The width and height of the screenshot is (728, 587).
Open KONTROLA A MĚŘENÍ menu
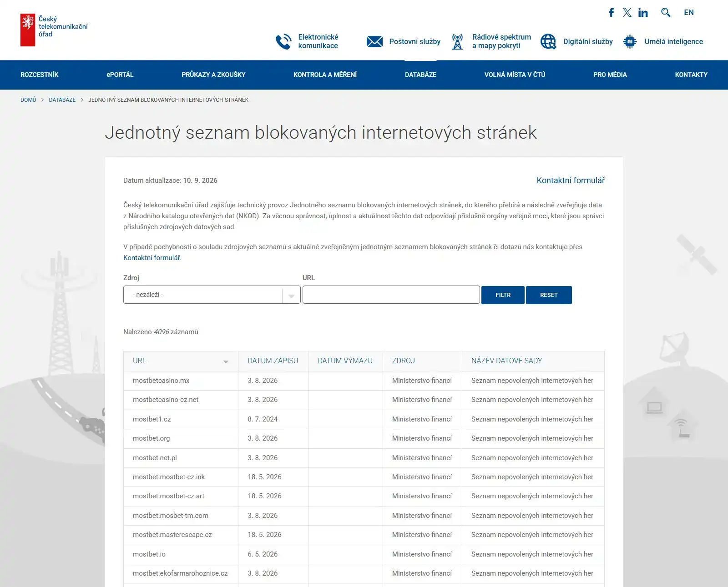click(x=325, y=75)
